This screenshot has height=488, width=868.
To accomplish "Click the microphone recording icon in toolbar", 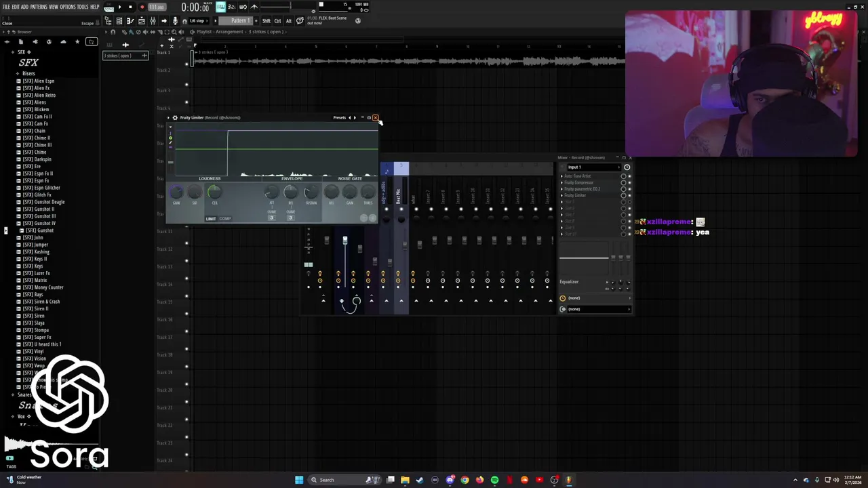I will coord(175,21).
